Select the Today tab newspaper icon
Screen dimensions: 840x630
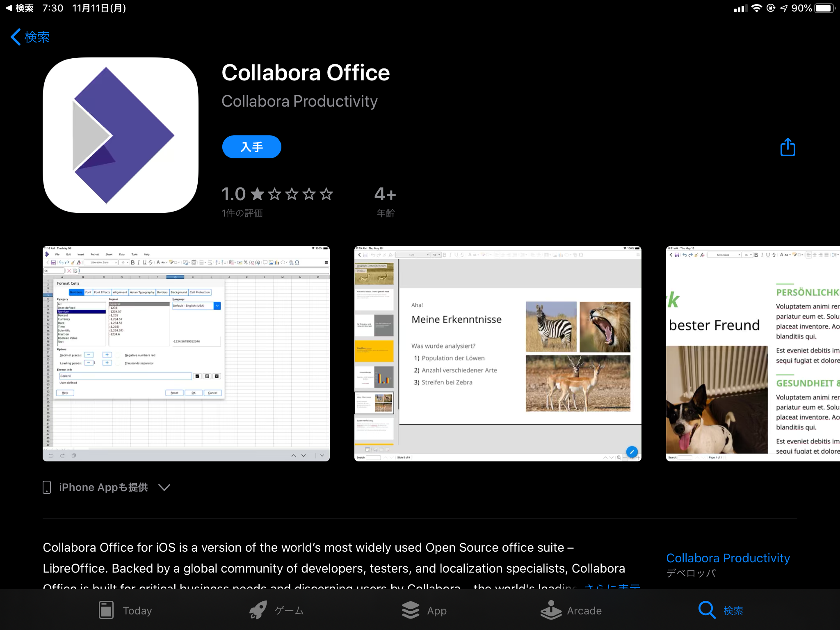click(106, 610)
